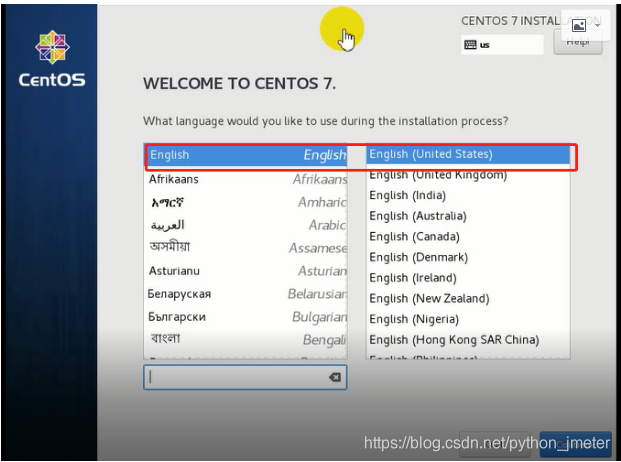Screen dimensions: 621x462
Task: Click the Help button
Action: (578, 42)
